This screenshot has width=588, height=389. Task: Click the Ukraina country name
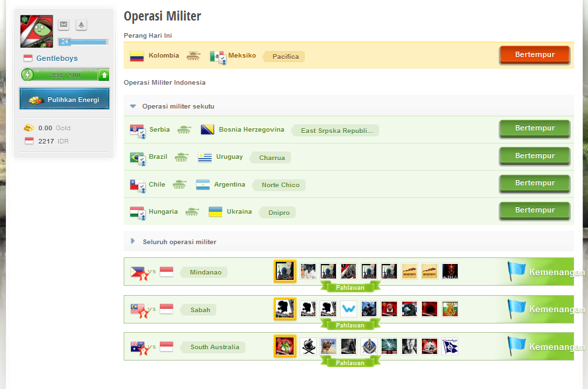tap(239, 212)
